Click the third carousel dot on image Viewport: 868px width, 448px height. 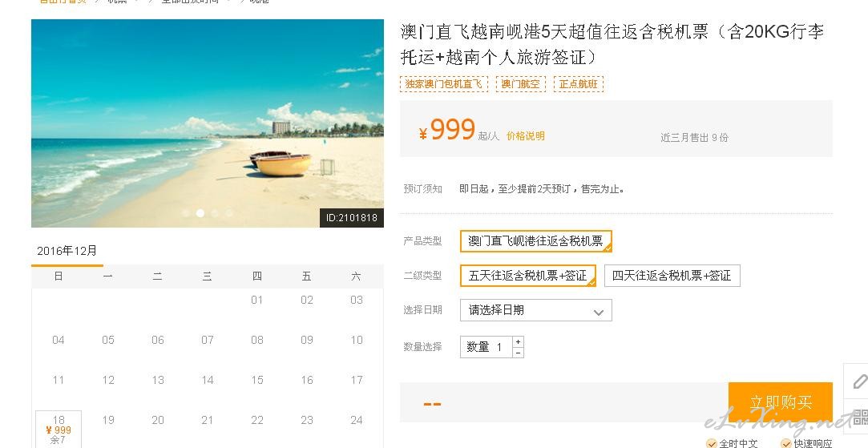(x=215, y=212)
